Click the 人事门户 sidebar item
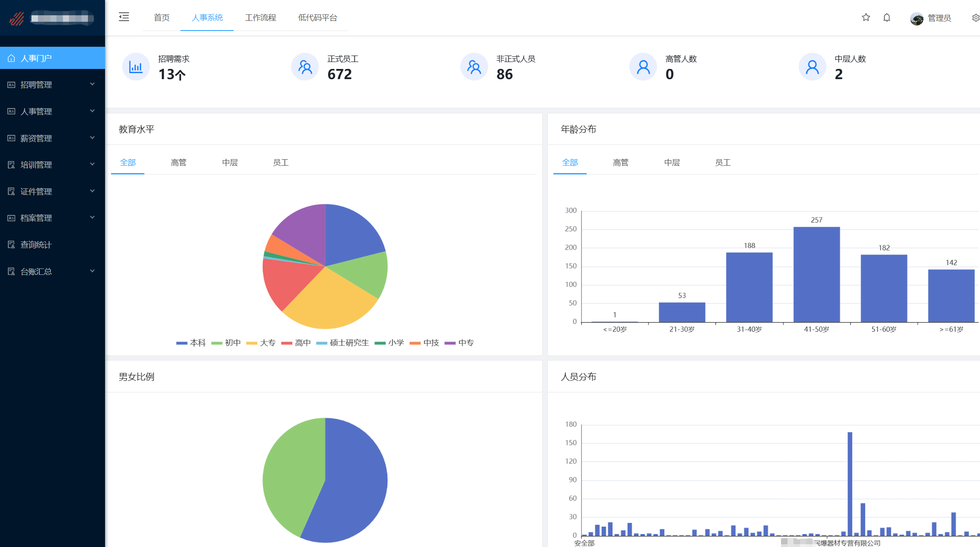The image size is (980, 547). pos(36,58)
